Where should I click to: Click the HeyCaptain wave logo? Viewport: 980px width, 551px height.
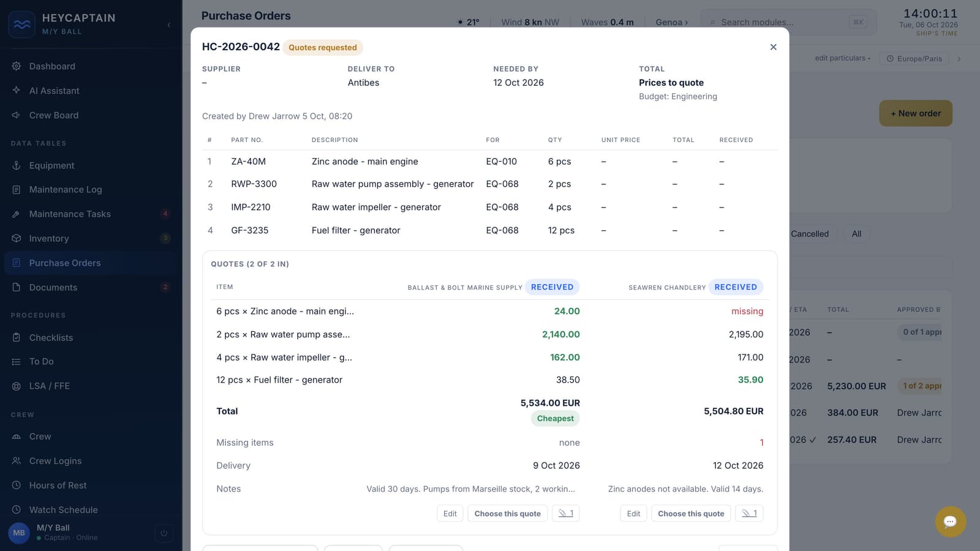[x=22, y=24]
